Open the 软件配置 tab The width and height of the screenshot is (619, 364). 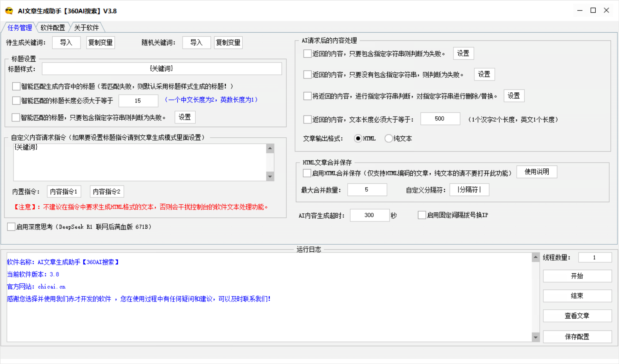pyautogui.click(x=53, y=27)
